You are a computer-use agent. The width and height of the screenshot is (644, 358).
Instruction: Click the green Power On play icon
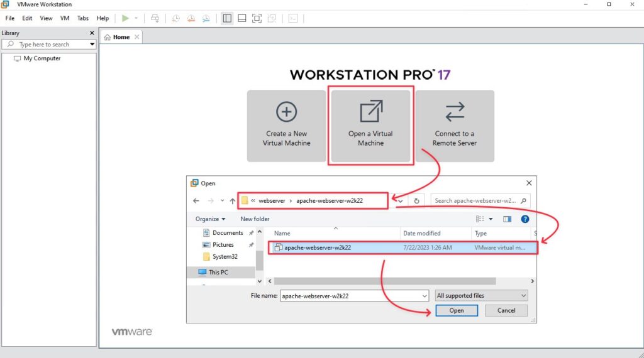point(125,18)
